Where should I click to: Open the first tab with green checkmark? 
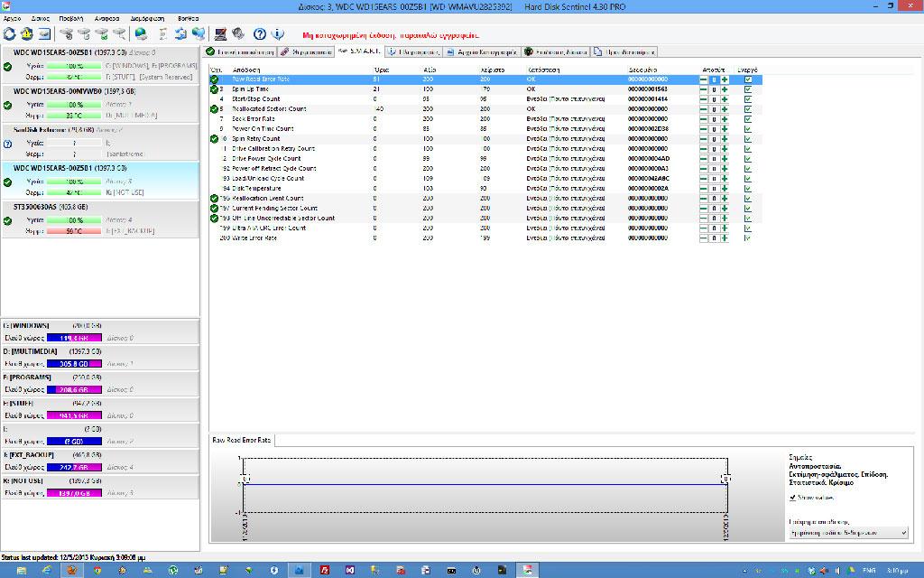(240, 51)
